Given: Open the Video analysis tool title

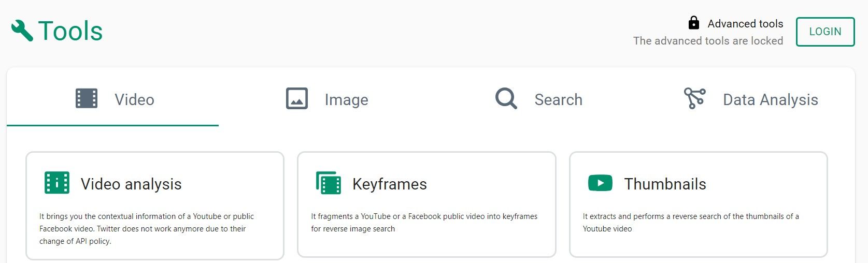Looking at the screenshot, I should tap(131, 184).
